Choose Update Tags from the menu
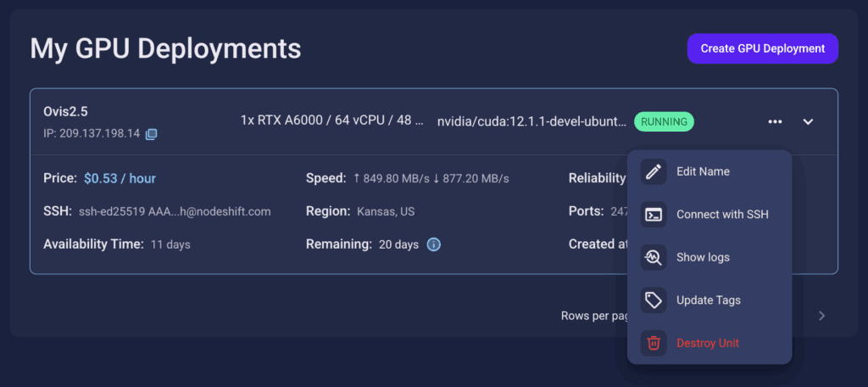The width and height of the screenshot is (868, 387). pyautogui.click(x=709, y=300)
